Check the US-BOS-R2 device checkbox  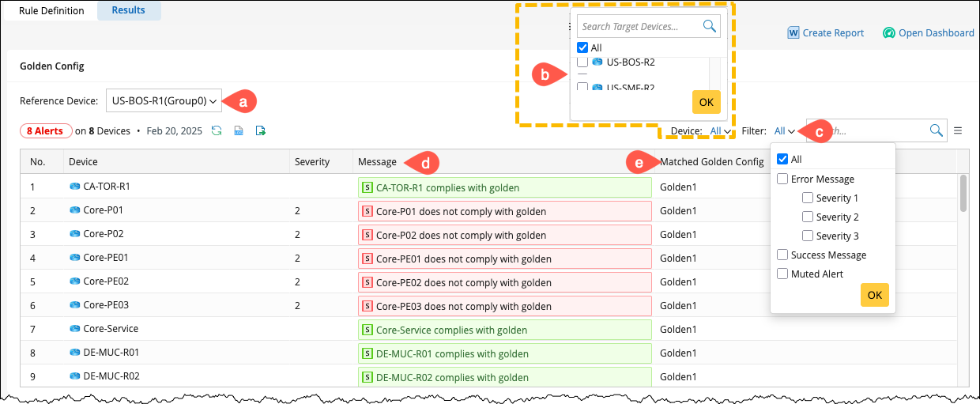click(582, 62)
